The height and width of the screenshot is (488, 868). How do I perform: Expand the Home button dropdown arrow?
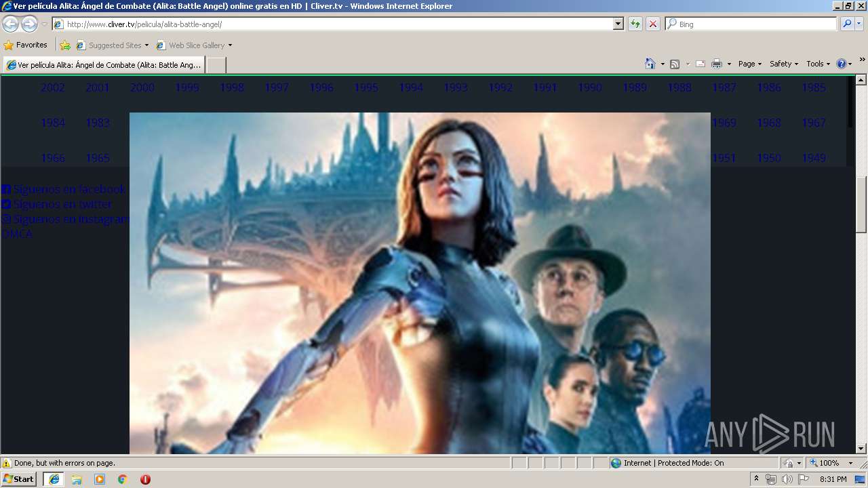coord(663,64)
